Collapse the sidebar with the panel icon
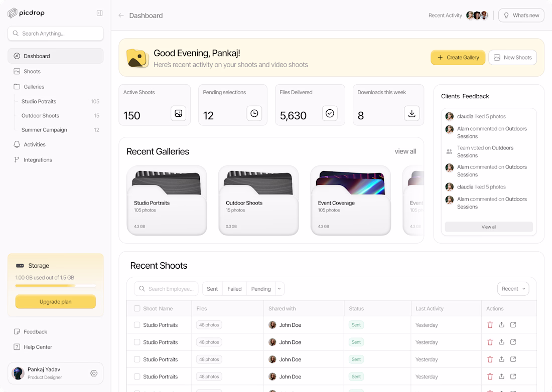Viewport: 552px width, 392px height. pyautogui.click(x=100, y=13)
